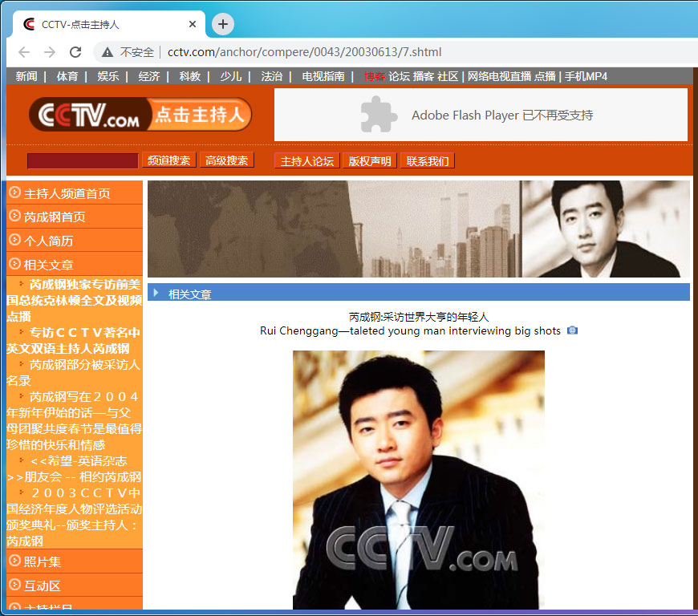This screenshot has width=698, height=616.
Task: Open the 科教 channel link
Action: (190, 76)
